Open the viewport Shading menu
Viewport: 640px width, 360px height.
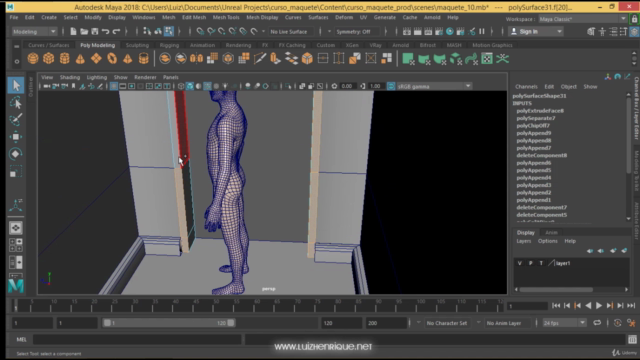tap(70, 77)
